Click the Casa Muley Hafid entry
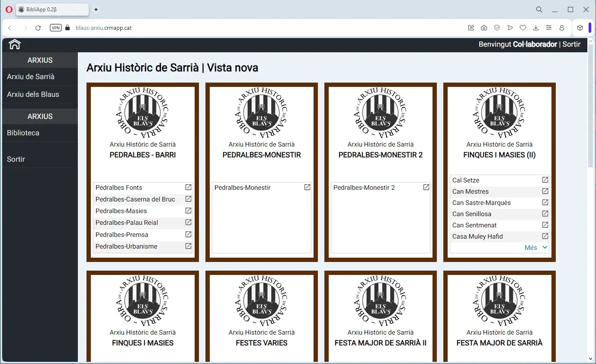 [x=477, y=236]
